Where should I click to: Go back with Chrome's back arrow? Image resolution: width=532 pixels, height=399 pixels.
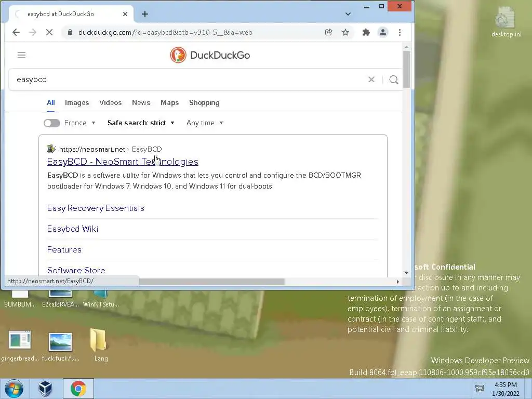(16, 32)
